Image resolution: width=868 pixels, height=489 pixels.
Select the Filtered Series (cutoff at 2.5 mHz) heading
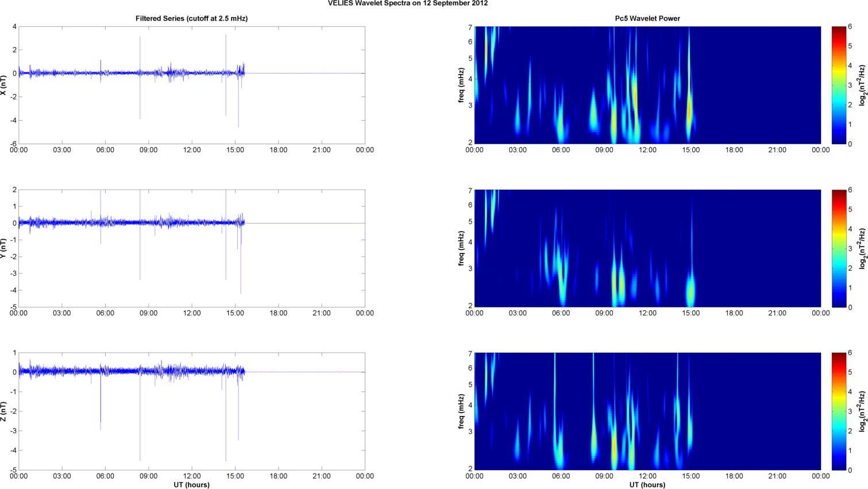[x=191, y=18]
